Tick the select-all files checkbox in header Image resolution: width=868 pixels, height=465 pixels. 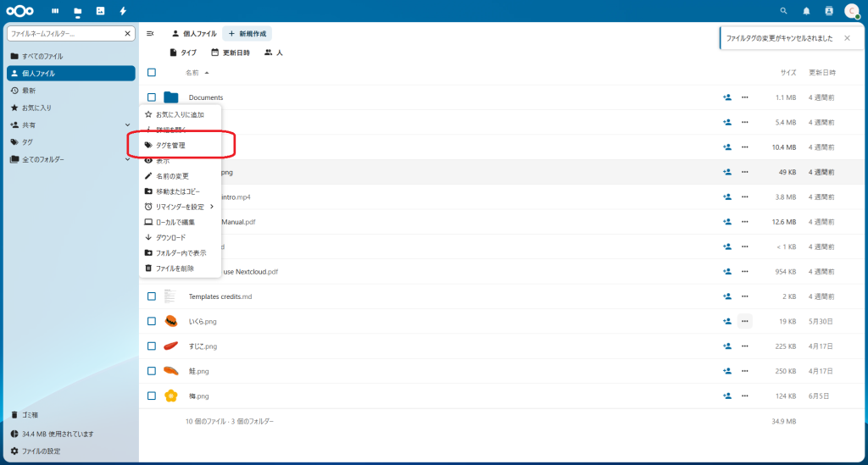click(152, 73)
